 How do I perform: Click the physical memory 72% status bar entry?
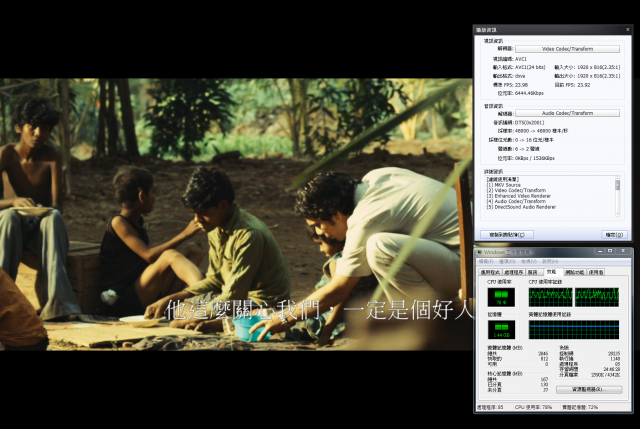(x=580, y=407)
